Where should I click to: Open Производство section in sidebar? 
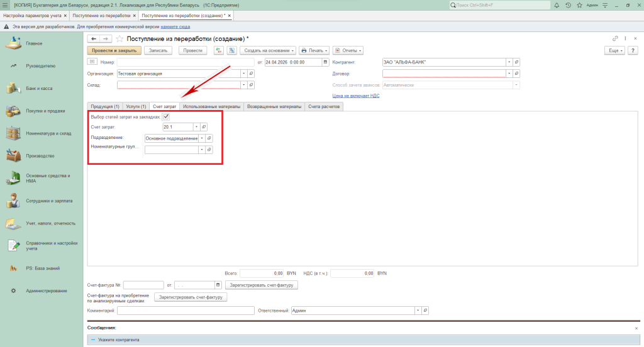[40, 155]
